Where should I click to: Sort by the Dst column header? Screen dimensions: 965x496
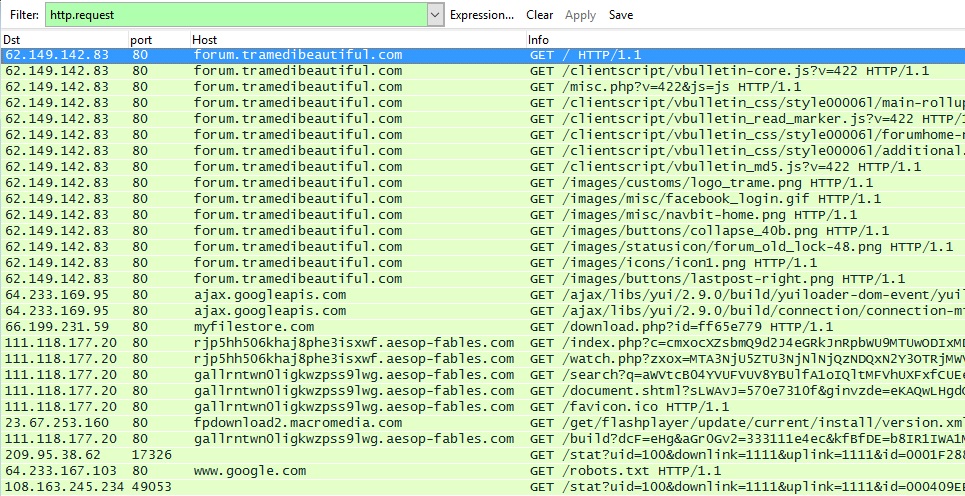pyautogui.click(x=64, y=39)
